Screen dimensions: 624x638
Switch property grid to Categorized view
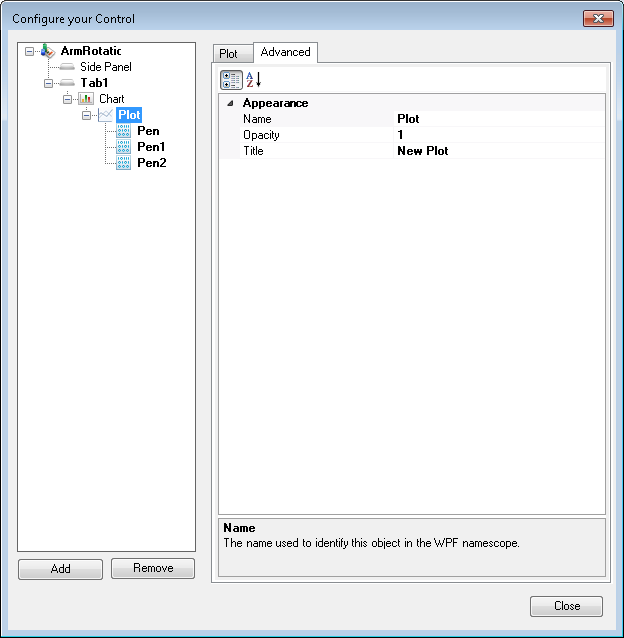coord(231,80)
